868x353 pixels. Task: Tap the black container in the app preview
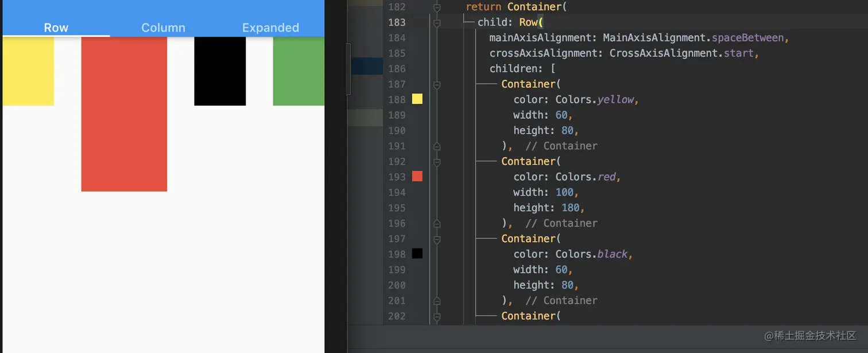pyautogui.click(x=220, y=71)
